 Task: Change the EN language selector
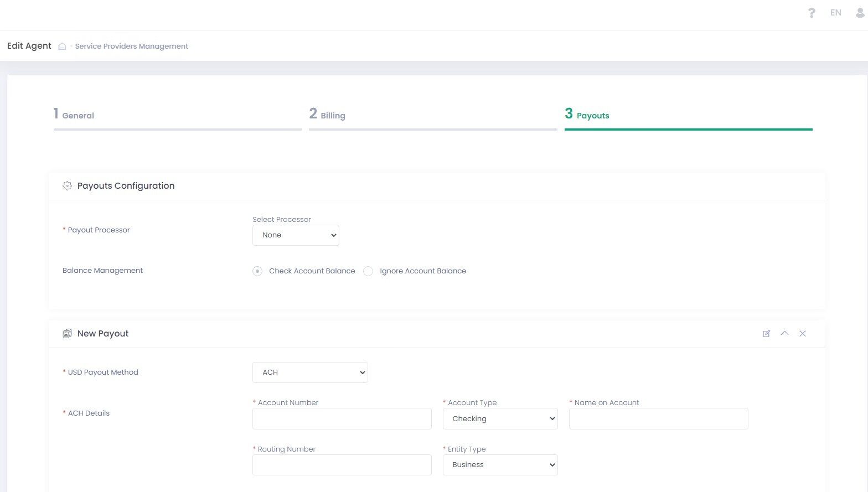click(x=835, y=13)
